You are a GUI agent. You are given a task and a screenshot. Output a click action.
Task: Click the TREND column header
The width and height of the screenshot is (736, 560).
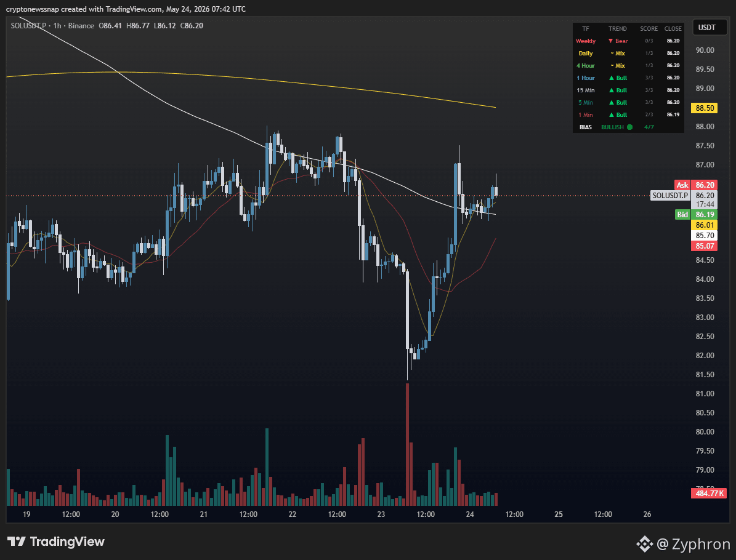point(617,28)
